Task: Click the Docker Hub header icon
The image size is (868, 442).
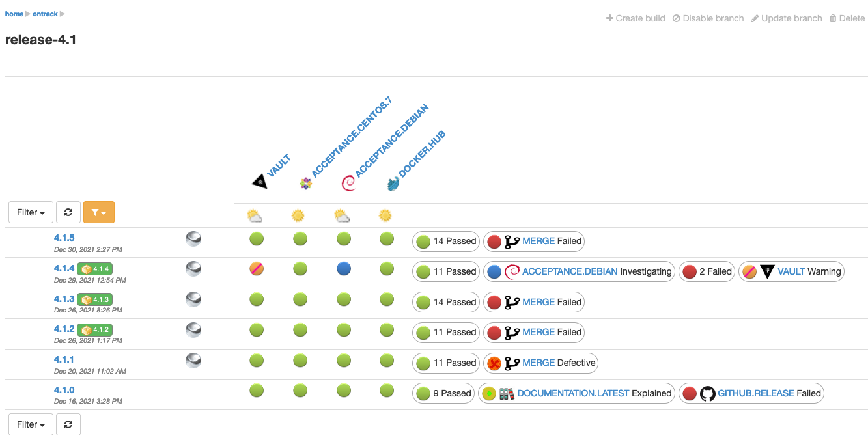Action: tap(392, 184)
